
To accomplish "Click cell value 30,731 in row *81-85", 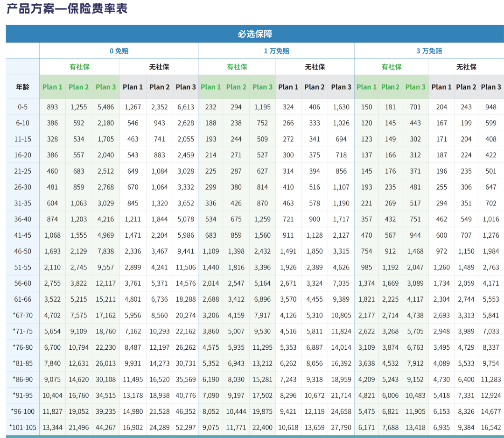I will (186, 363).
